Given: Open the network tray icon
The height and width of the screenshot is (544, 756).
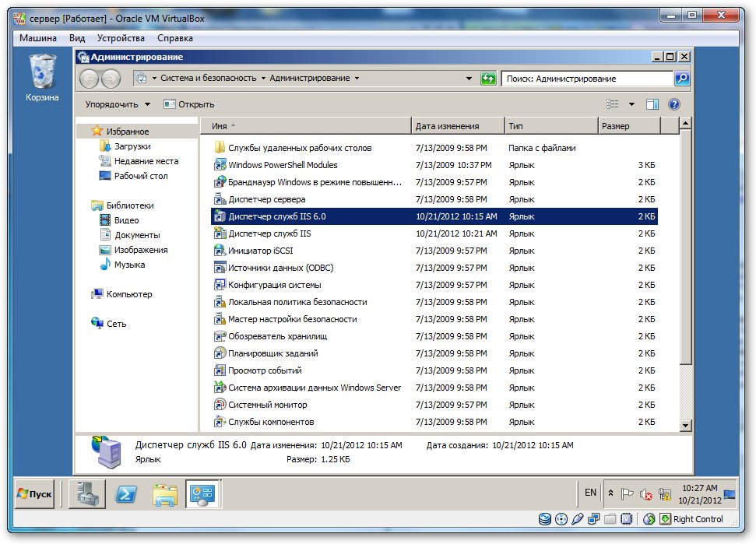Looking at the screenshot, I should (664, 494).
